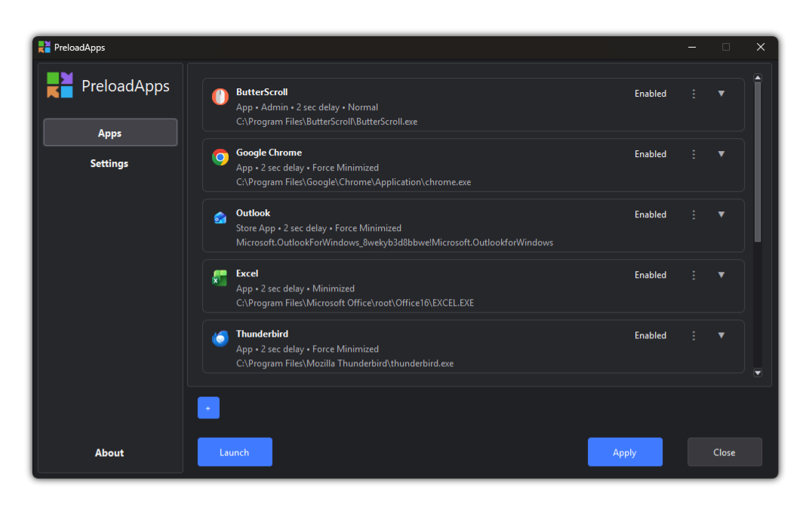Click the scrollbar down arrow
Screen dimensions: 812x521
pyautogui.click(x=758, y=373)
